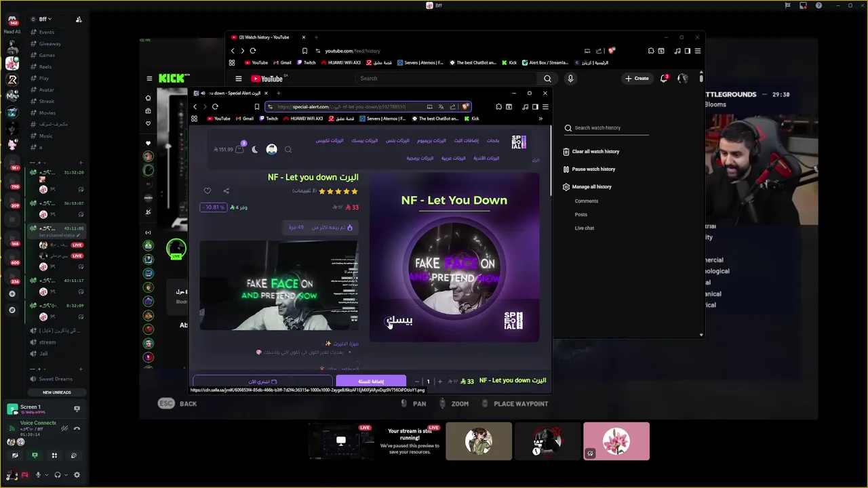Toggle dark mode moon icon
Image resolution: width=868 pixels, height=488 pixels.
click(255, 149)
